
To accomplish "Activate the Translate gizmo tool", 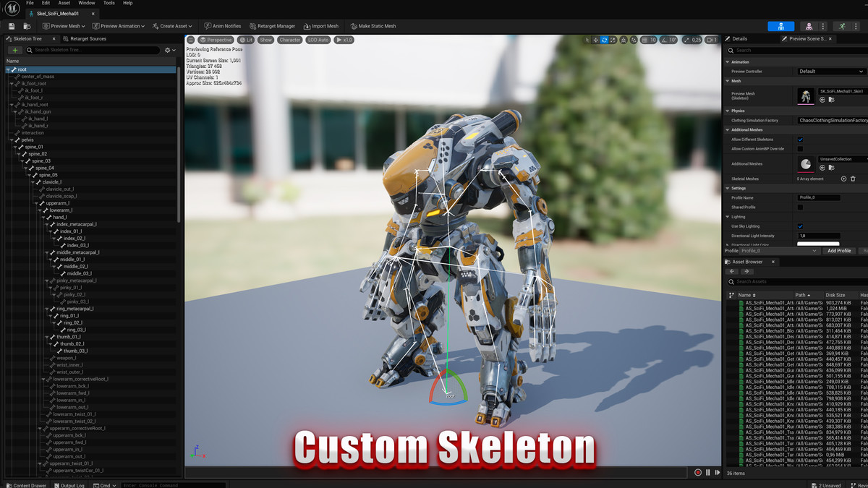I will 596,40.
